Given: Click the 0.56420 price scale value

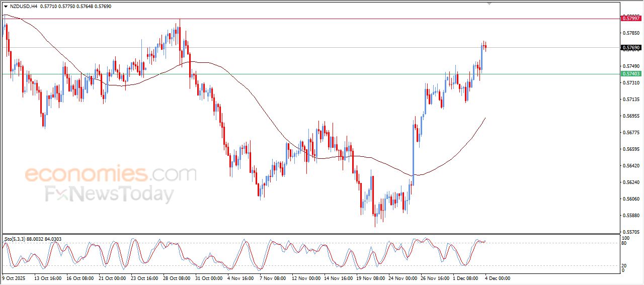Looking at the screenshot, I should click(x=630, y=166).
